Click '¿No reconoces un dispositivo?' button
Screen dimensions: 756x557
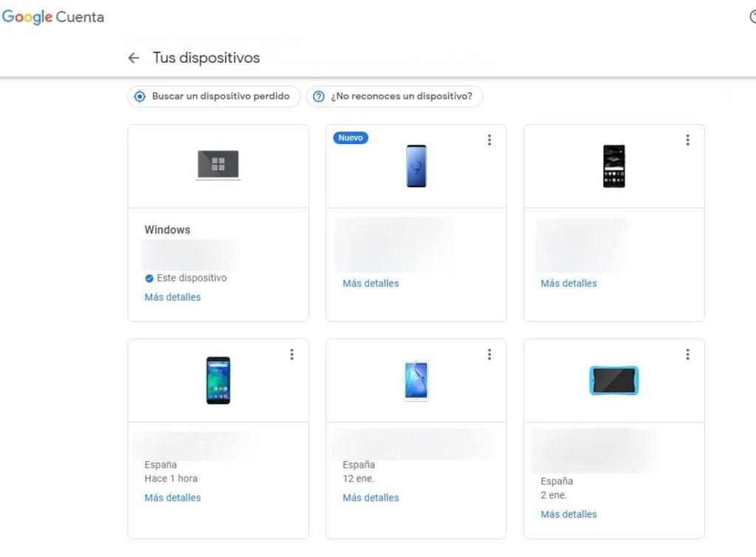[394, 97]
